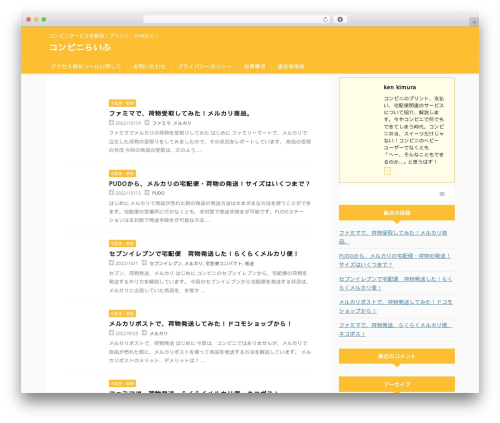500x423 pixels.
Task: Click the tag icon beside PUDO
Action: click(x=147, y=193)
